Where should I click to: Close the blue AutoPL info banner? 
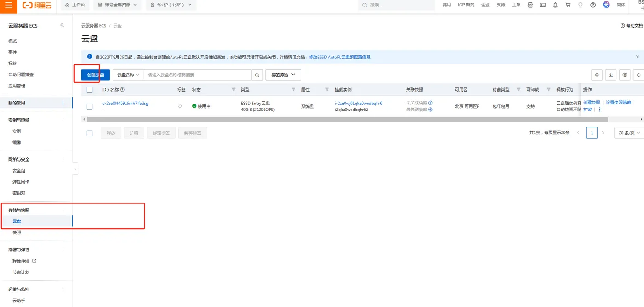coord(638,57)
